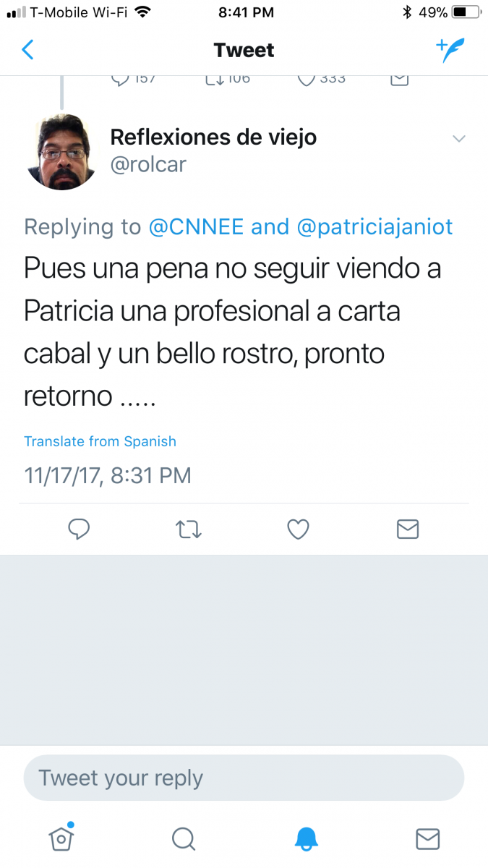Open the Home tab in bottom bar
This screenshot has height=868, width=488.
coord(61,838)
